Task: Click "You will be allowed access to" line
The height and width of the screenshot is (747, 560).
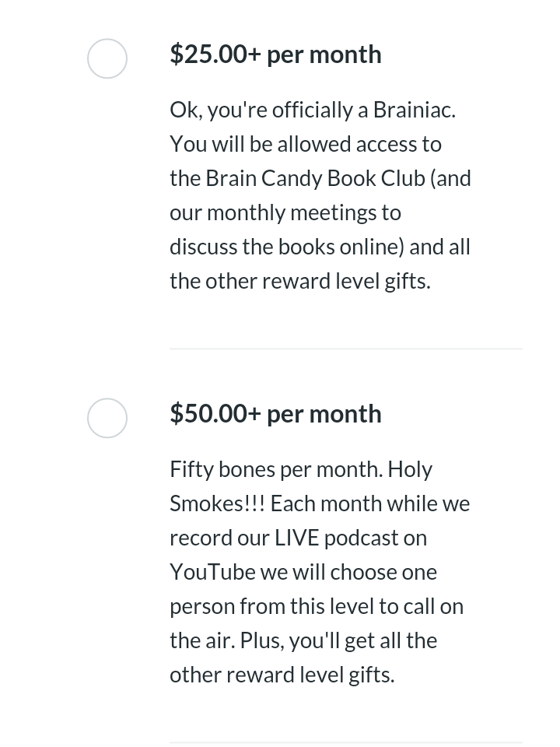Action: coord(306,145)
